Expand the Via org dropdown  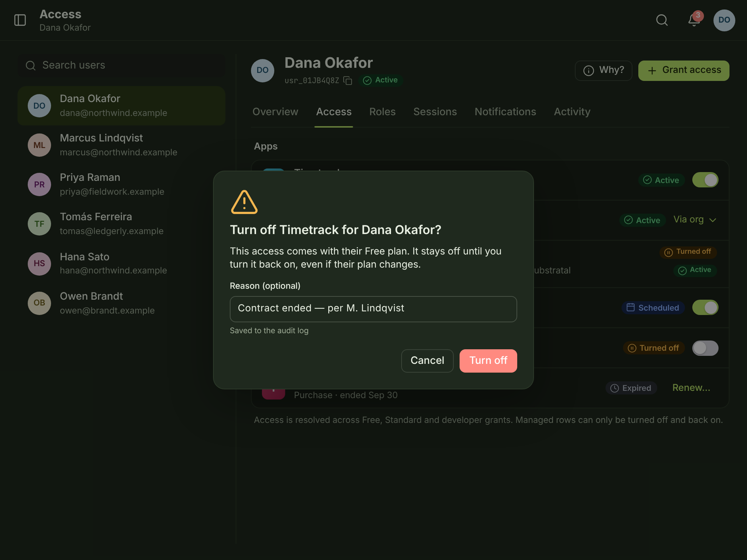[x=695, y=219]
